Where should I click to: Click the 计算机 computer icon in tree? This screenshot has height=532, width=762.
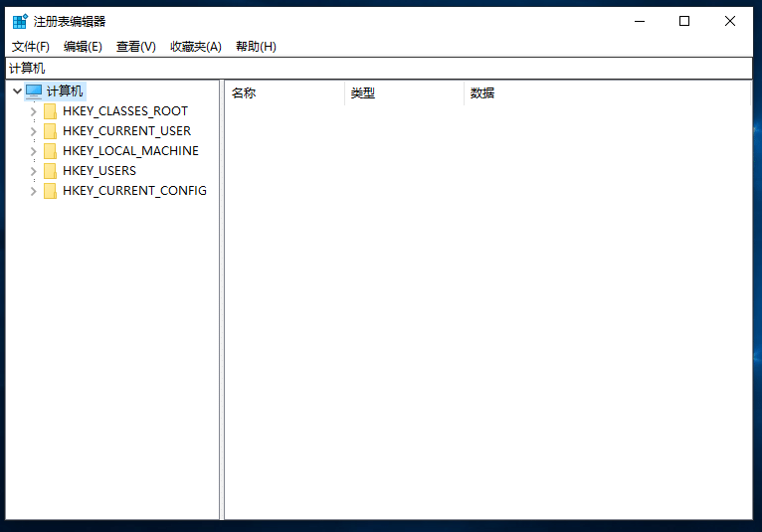(x=34, y=91)
